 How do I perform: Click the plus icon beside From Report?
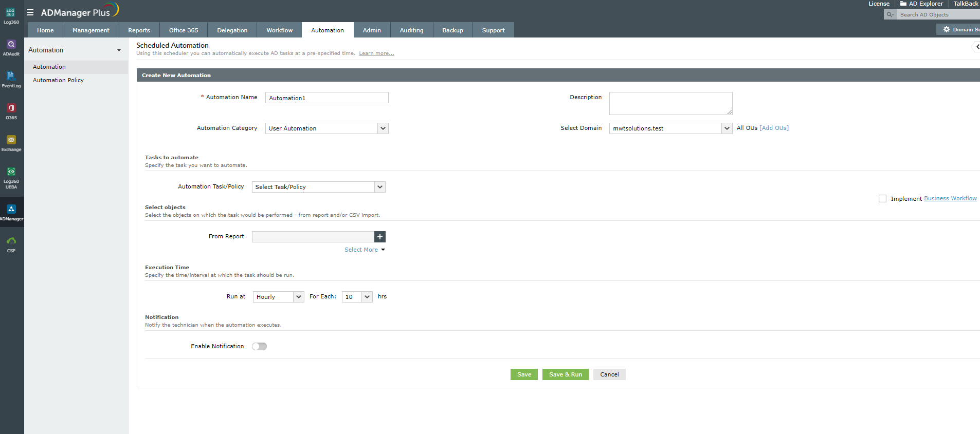coord(380,237)
